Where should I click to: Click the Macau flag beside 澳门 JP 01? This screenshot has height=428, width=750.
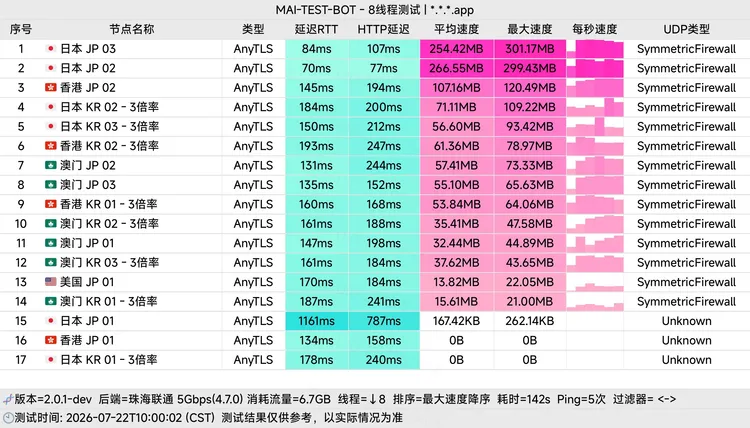click(51, 243)
